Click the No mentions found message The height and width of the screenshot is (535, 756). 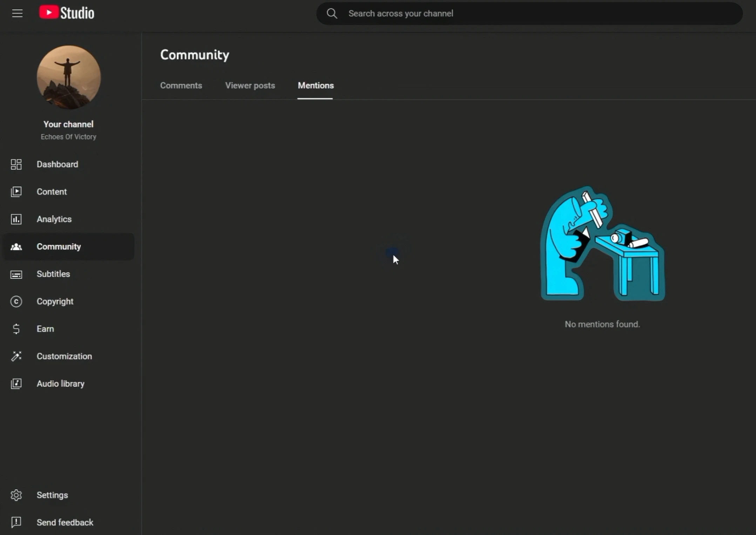pyautogui.click(x=602, y=324)
